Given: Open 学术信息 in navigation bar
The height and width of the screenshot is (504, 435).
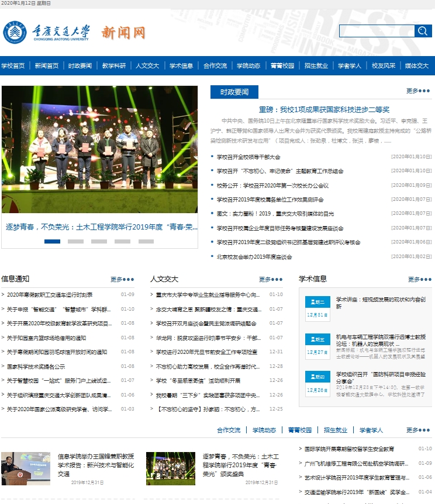Looking at the screenshot, I should click(181, 65).
